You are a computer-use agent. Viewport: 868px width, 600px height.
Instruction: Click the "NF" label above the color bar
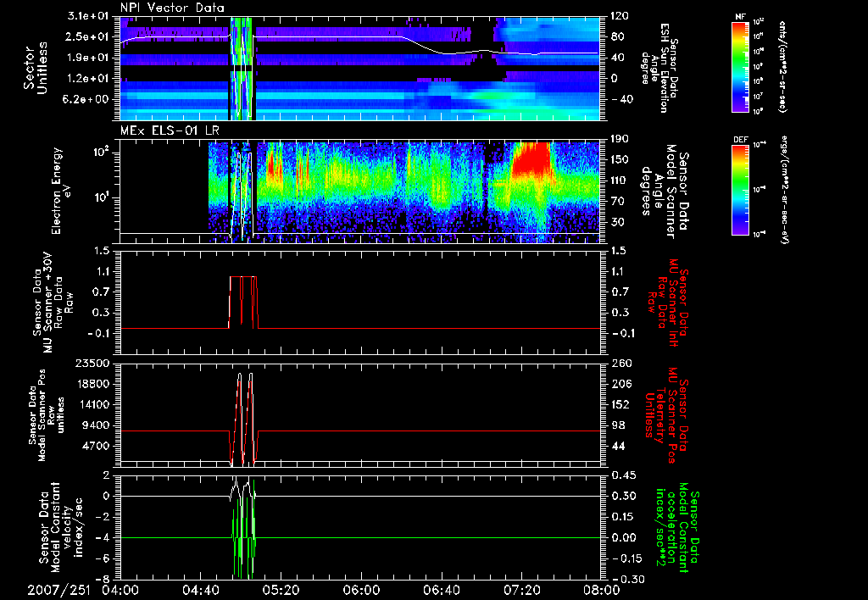pos(741,17)
